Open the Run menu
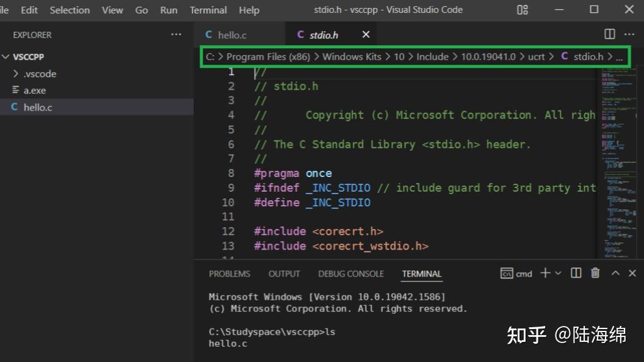Screen dimensions: 644x362 pos(168,10)
